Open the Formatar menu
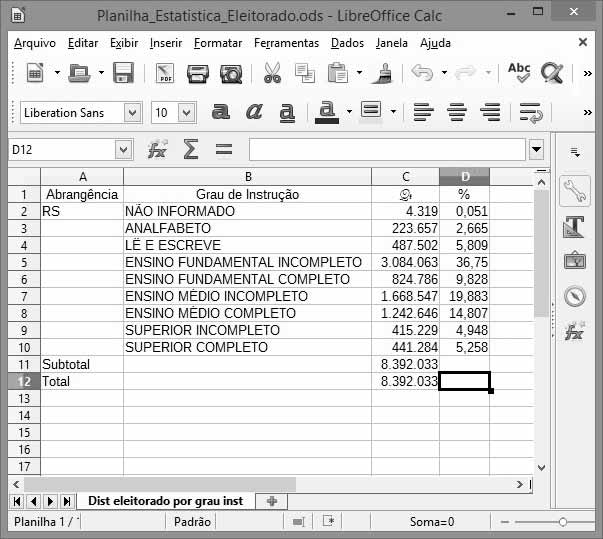 pos(217,43)
